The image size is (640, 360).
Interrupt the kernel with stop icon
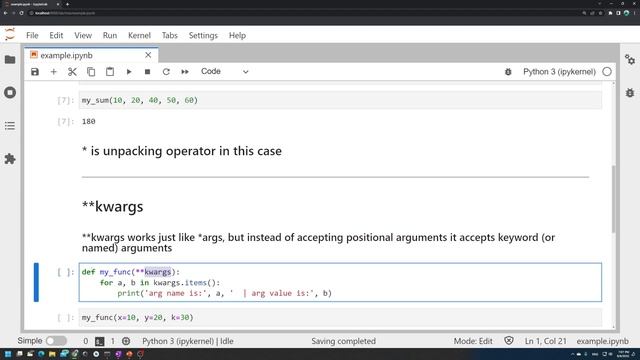click(x=147, y=72)
